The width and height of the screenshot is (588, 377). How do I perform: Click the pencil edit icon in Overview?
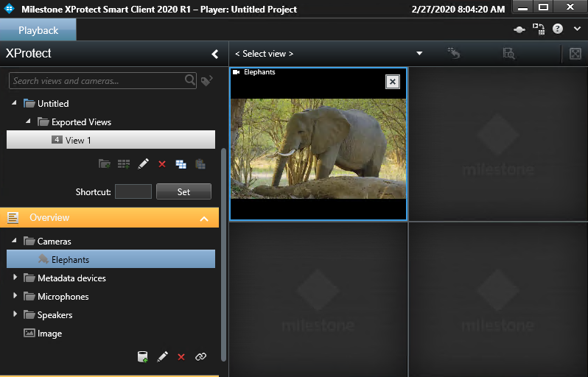coord(162,356)
